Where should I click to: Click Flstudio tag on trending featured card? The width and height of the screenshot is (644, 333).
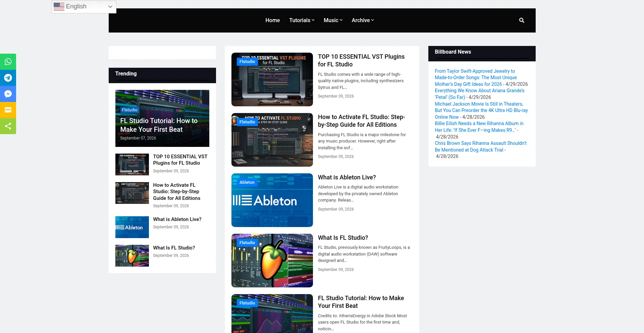129,110
